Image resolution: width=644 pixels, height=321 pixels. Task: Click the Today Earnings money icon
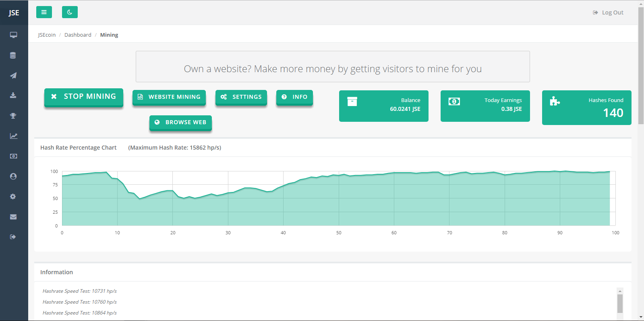tap(454, 101)
